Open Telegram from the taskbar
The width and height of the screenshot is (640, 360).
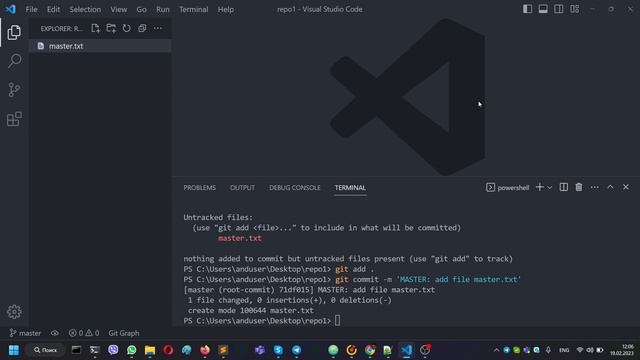click(296, 350)
